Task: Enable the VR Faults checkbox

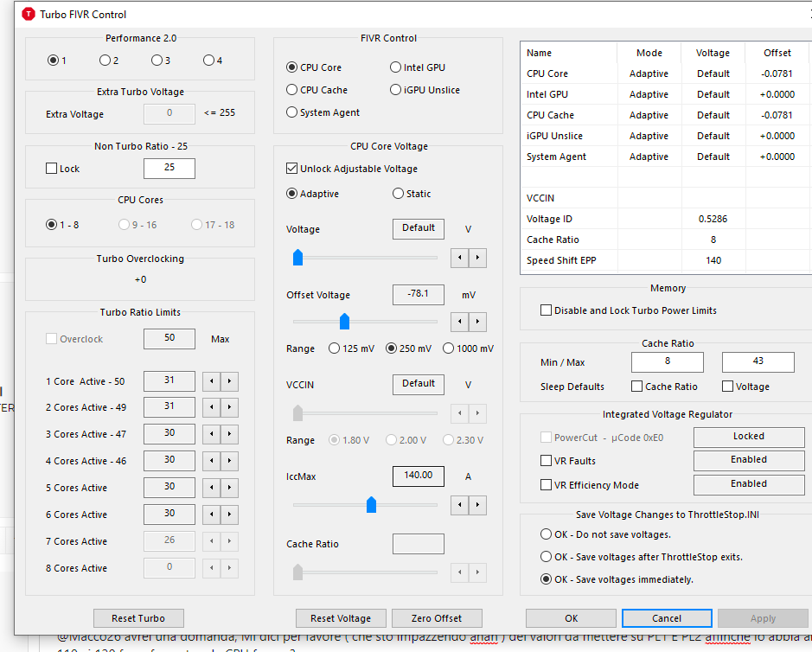Action: [x=546, y=460]
